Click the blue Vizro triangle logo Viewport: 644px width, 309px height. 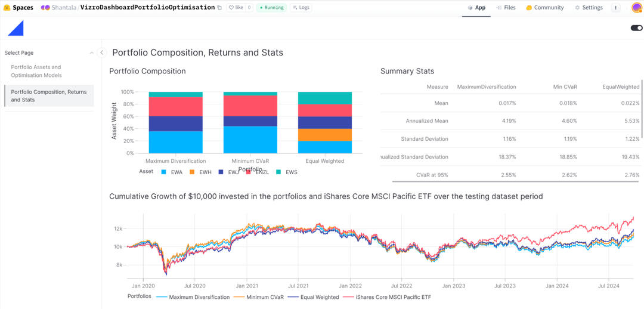coord(16,27)
